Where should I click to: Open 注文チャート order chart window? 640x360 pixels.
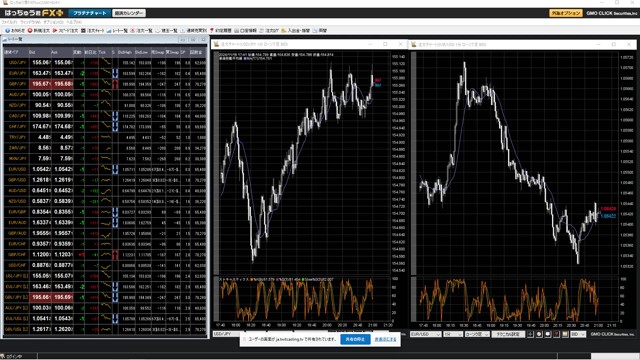(93, 31)
